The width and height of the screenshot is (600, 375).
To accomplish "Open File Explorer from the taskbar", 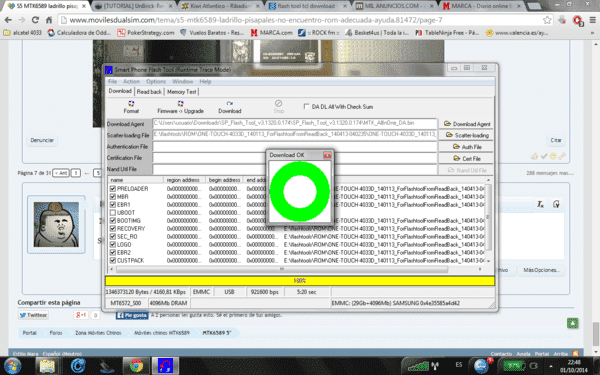I will [x=47, y=366].
